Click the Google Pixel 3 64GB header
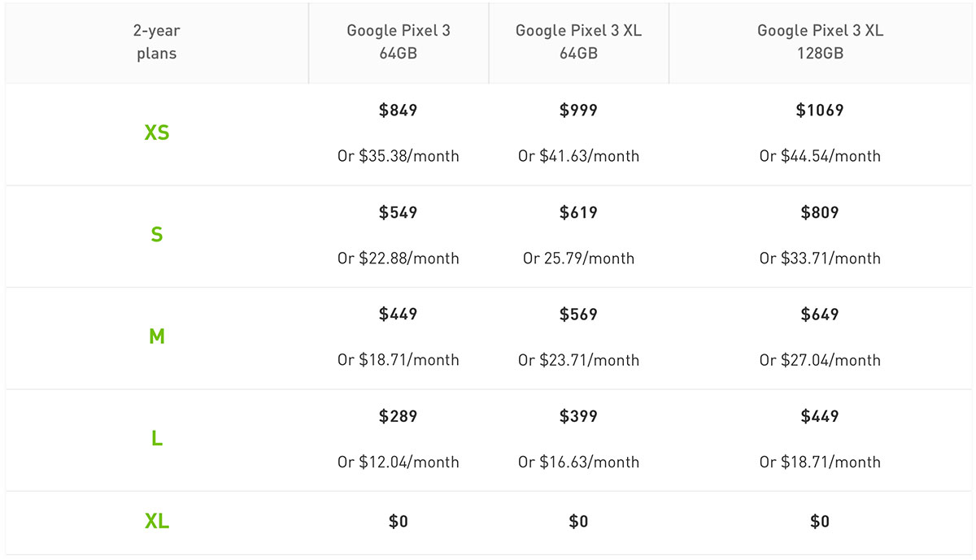 tap(399, 42)
